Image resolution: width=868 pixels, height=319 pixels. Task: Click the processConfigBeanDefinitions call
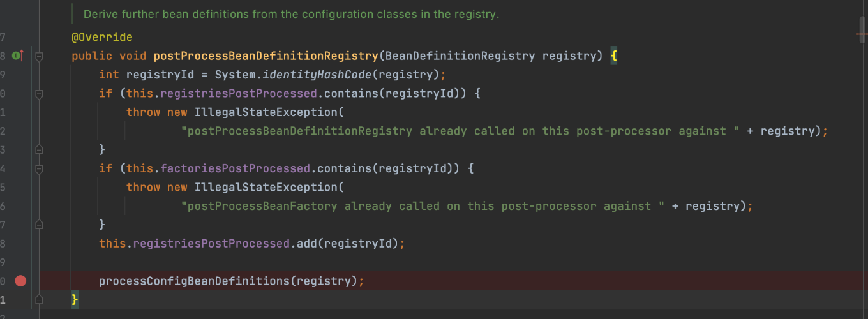coord(195,281)
